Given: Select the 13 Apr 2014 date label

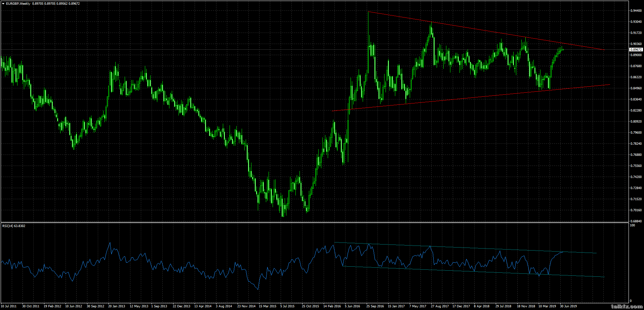Looking at the screenshot, I should coord(203,306).
